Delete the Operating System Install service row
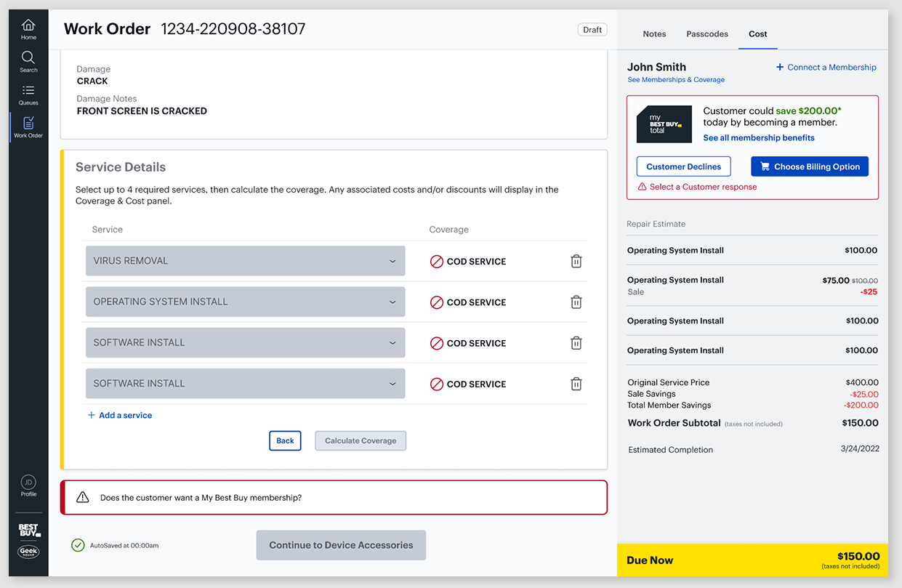 click(x=576, y=302)
